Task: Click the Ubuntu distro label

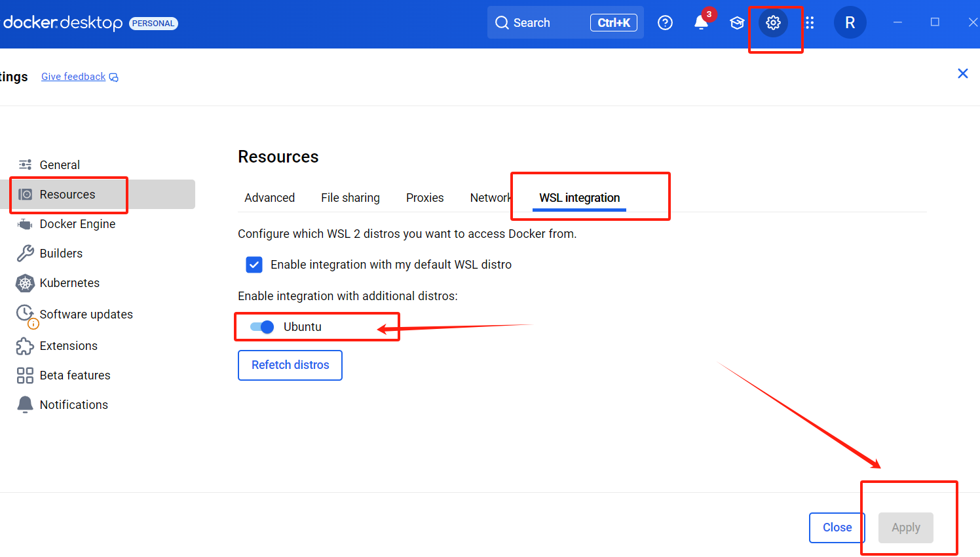Action: point(303,327)
